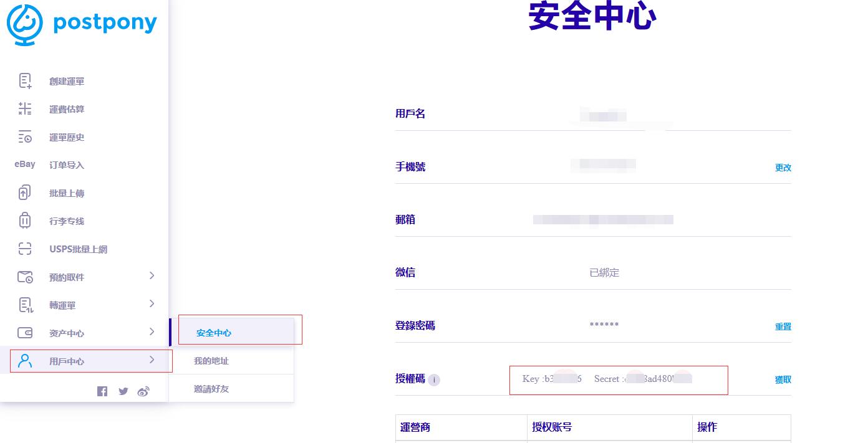Open the Weibo social link icon
The height and width of the screenshot is (443, 868).
[x=143, y=391]
